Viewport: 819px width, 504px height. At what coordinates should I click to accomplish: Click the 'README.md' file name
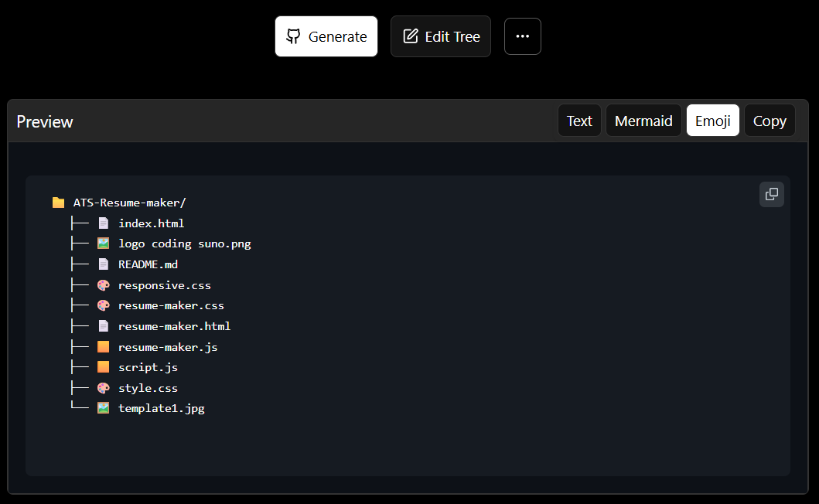(x=148, y=264)
